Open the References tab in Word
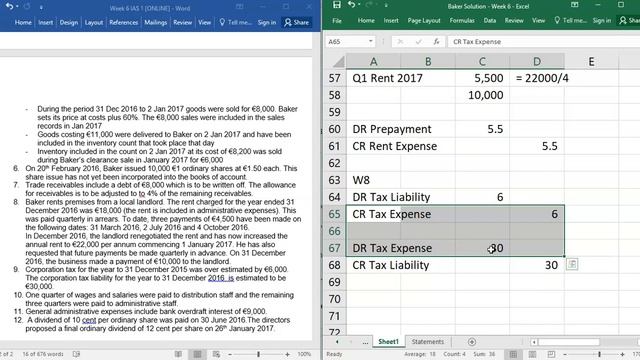640x360 pixels. click(124, 22)
